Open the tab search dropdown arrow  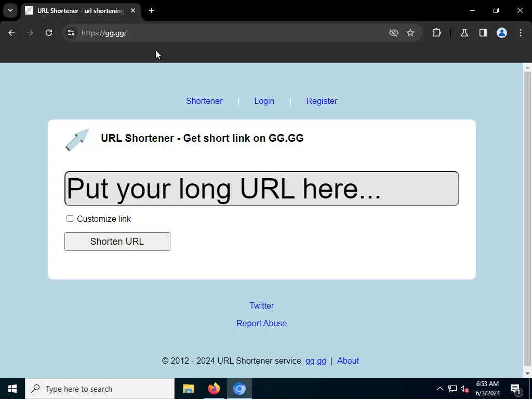point(10,10)
